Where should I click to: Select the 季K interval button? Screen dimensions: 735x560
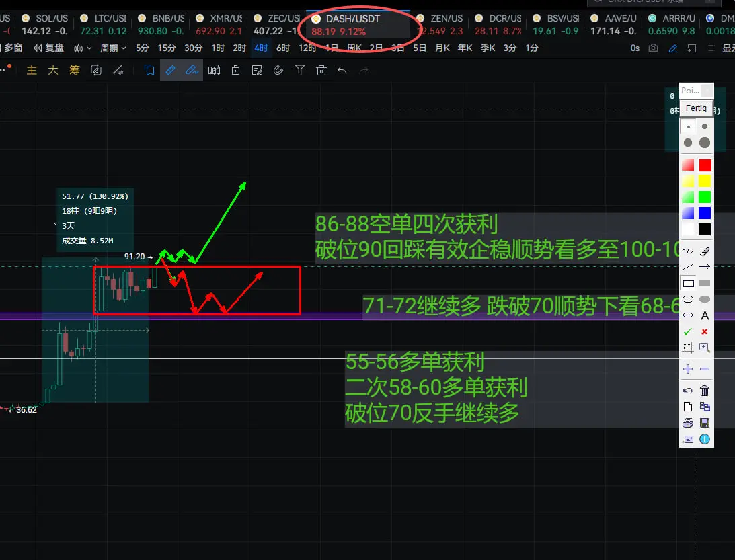point(488,48)
